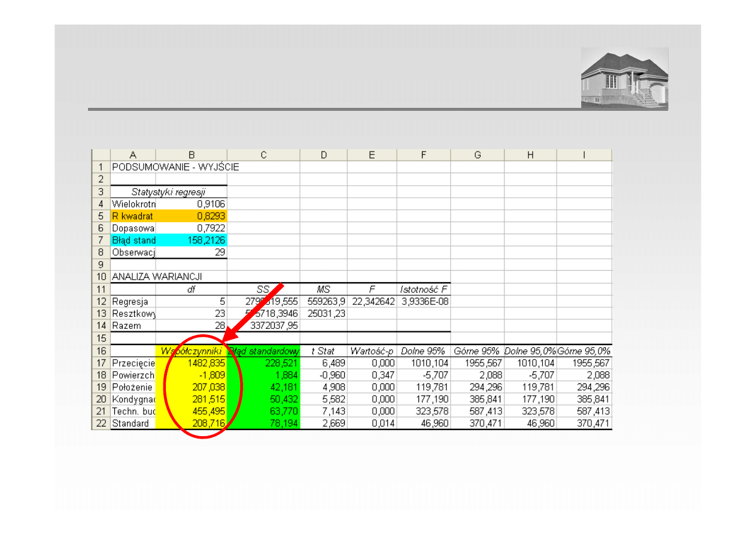Click the Standard row p-value 0,014
The image size is (756, 535).
372,424
